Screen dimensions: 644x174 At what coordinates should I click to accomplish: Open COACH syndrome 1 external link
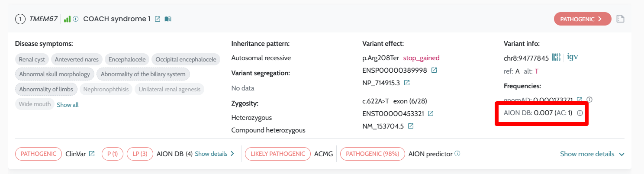pos(158,19)
